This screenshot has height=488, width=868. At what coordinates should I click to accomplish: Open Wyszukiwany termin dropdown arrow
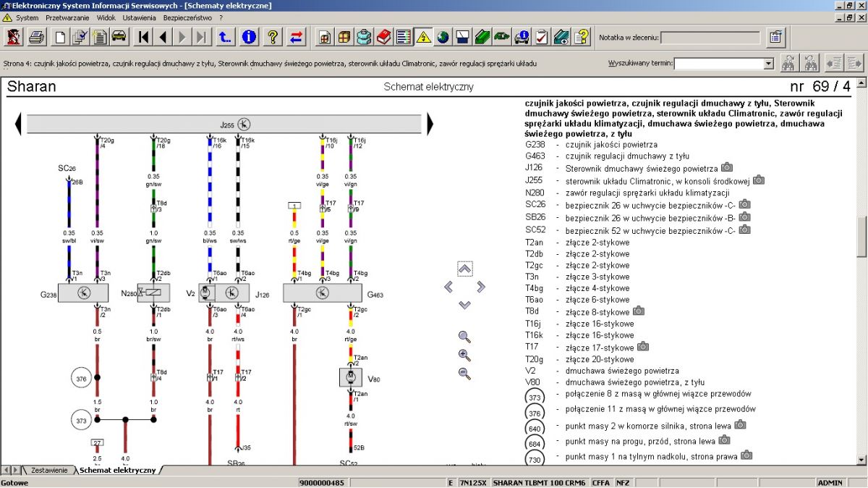(768, 64)
